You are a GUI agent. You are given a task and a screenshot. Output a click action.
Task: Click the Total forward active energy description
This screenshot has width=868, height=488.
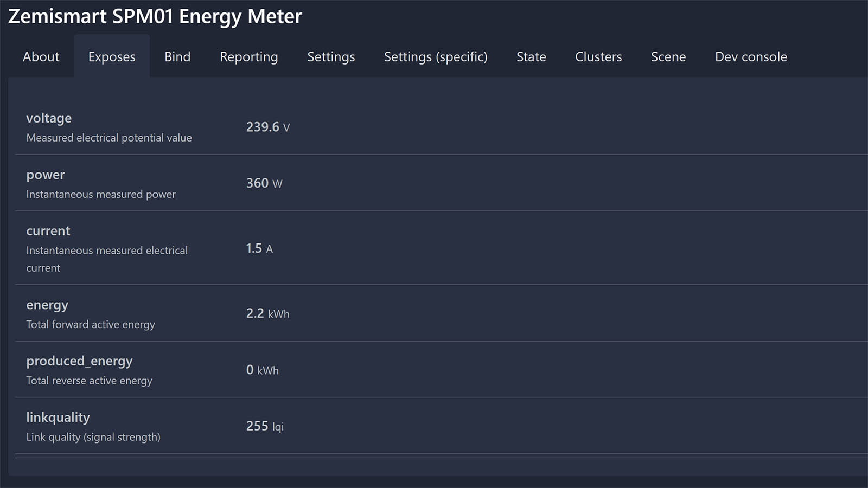click(x=91, y=324)
